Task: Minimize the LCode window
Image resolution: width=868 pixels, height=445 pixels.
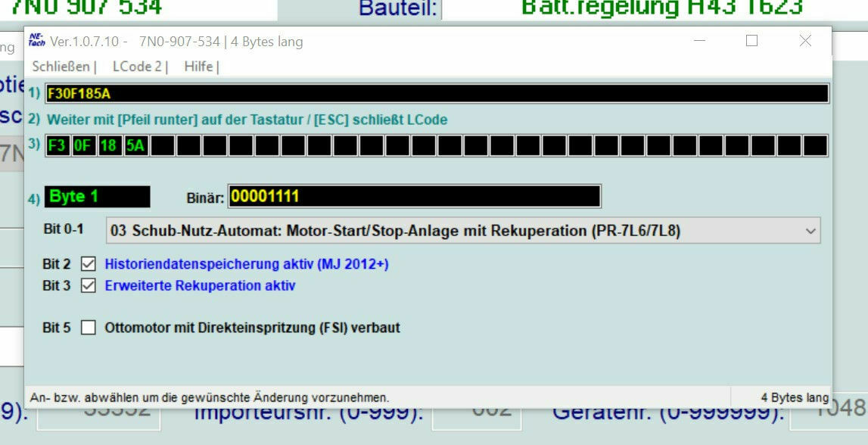Action: click(x=699, y=40)
